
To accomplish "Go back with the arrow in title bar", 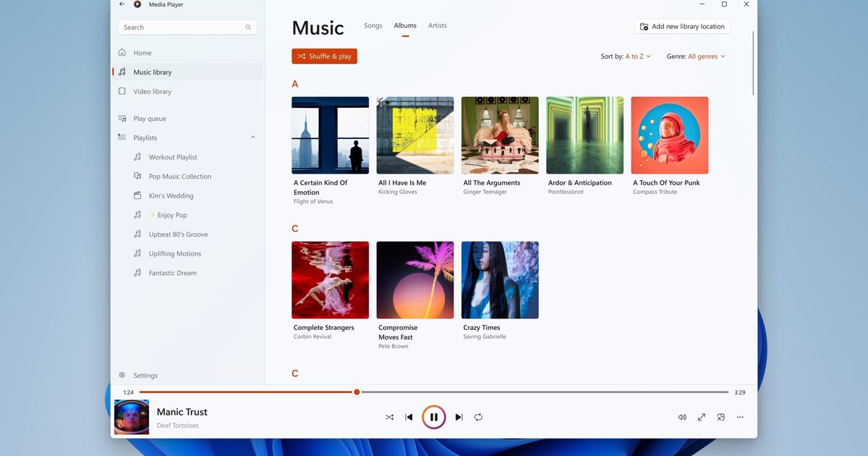I will coord(122,4).
